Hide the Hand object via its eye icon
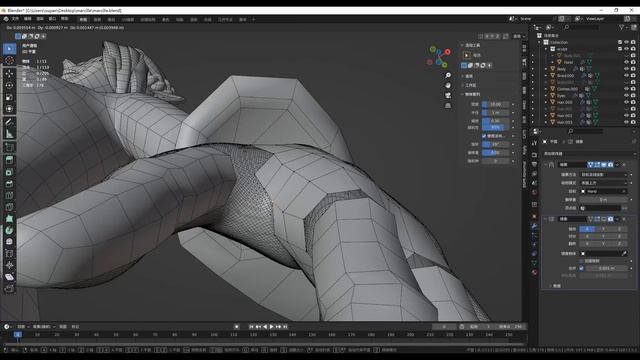The width and height of the screenshot is (640, 360). 626,62
